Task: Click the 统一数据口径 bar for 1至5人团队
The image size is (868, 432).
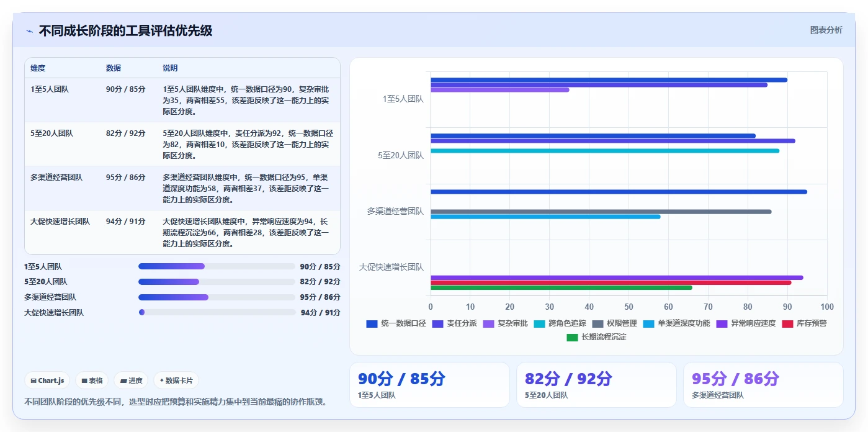Action: coord(609,79)
